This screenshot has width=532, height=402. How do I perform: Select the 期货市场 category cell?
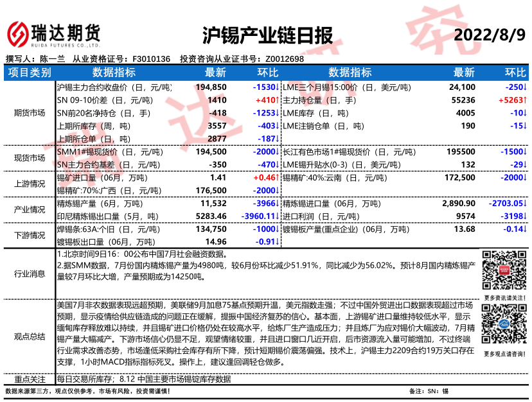[x=29, y=112]
